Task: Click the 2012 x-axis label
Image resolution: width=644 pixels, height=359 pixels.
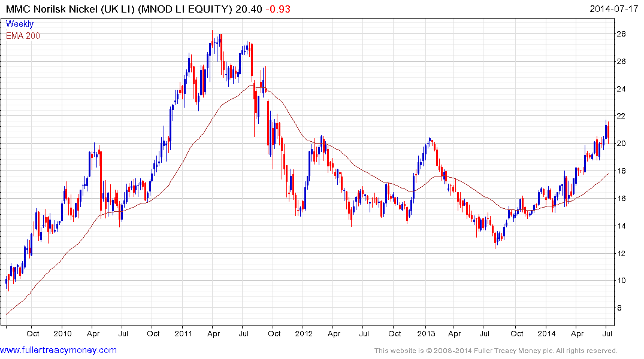Action: point(304,333)
